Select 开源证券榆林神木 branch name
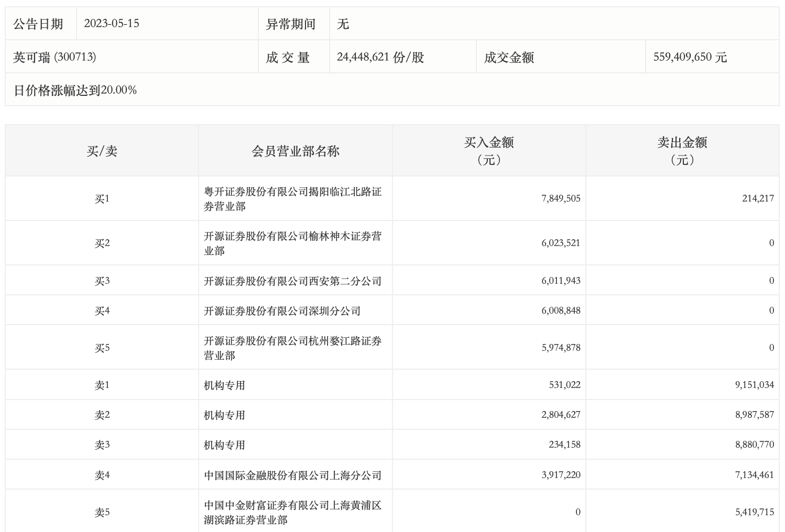785x532 pixels. pos(292,243)
